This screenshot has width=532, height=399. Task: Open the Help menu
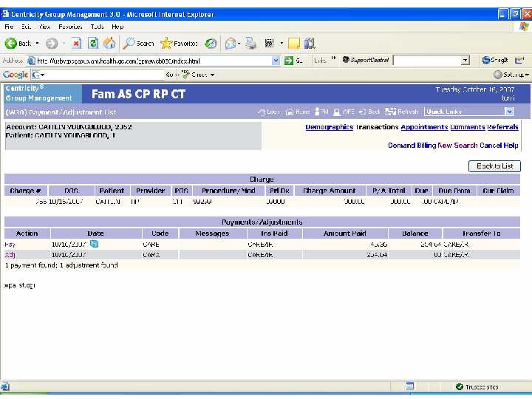(117, 27)
